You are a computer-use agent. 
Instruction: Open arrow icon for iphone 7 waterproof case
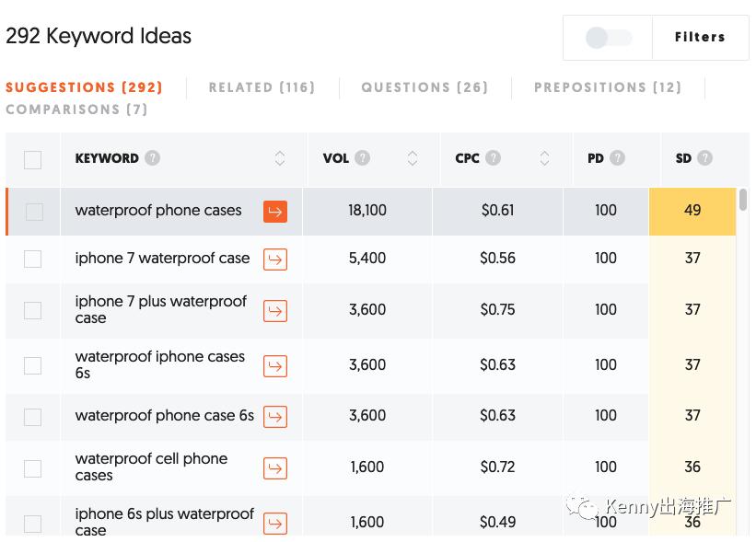click(275, 259)
